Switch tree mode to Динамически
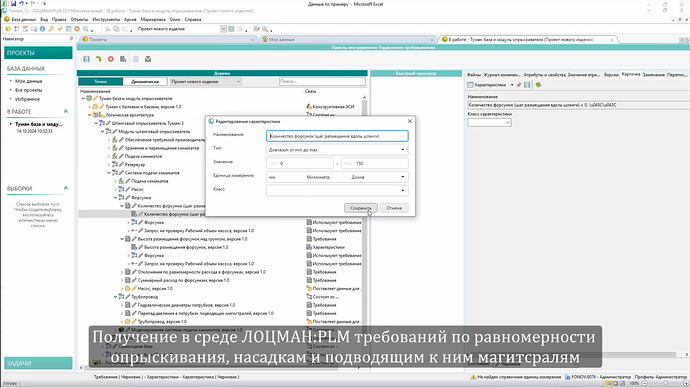 [x=145, y=81]
